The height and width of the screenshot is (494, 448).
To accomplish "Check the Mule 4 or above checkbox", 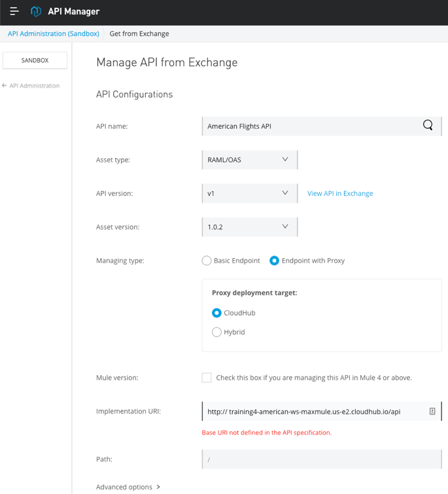I will pos(207,378).
